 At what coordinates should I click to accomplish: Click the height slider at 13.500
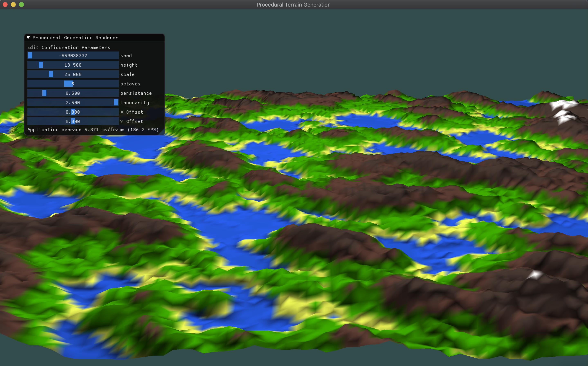click(73, 65)
